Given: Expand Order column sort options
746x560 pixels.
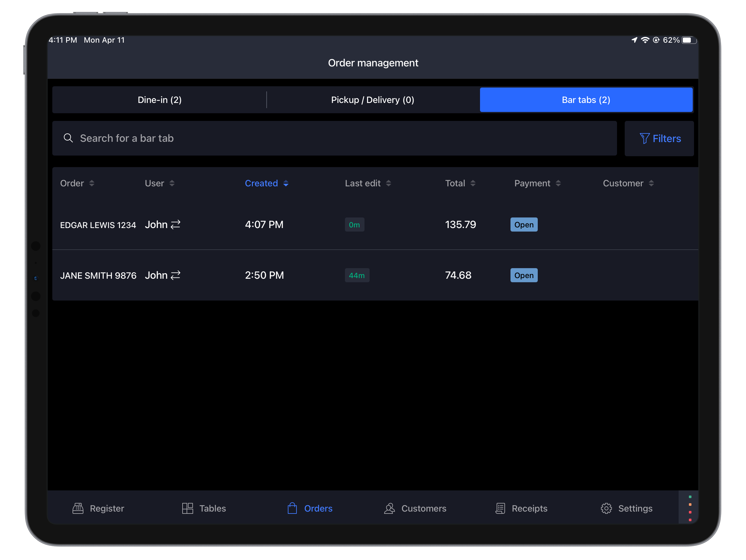Looking at the screenshot, I should 92,183.
